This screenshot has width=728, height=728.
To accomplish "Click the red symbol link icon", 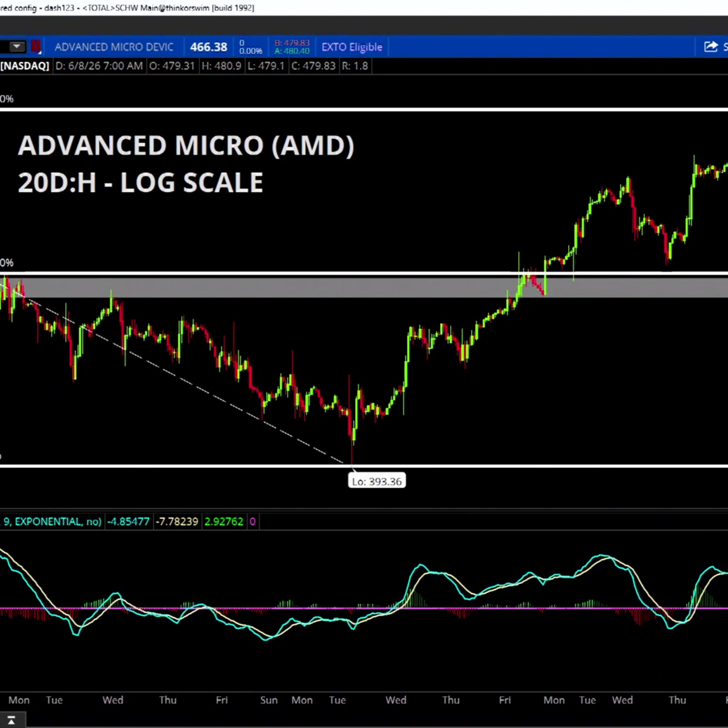I will click(36, 47).
